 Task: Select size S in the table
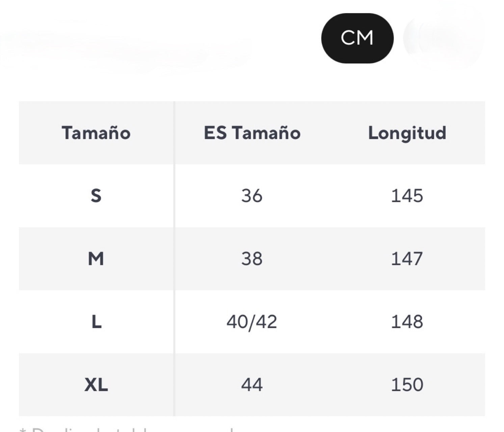point(96,196)
